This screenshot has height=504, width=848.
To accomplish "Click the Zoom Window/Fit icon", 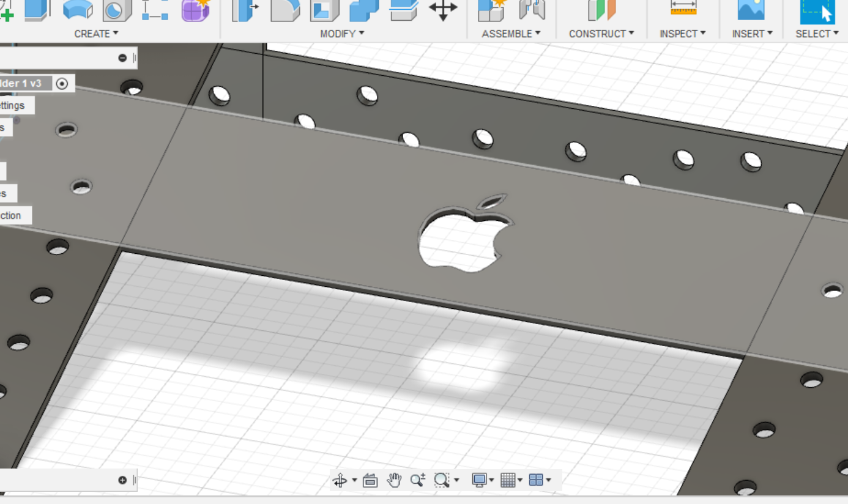I will click(x=442, y=480).
